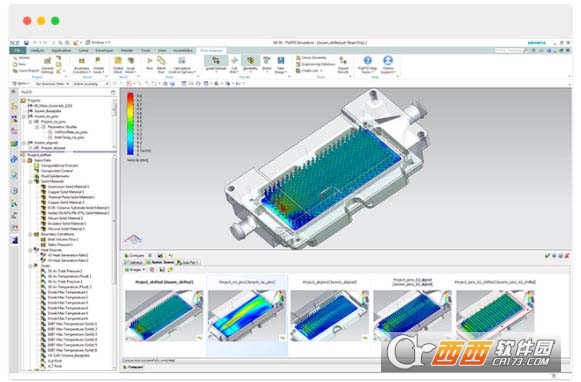Launch the project Wizard
Screen dimensions: 581x382
[x=21, y=58]
